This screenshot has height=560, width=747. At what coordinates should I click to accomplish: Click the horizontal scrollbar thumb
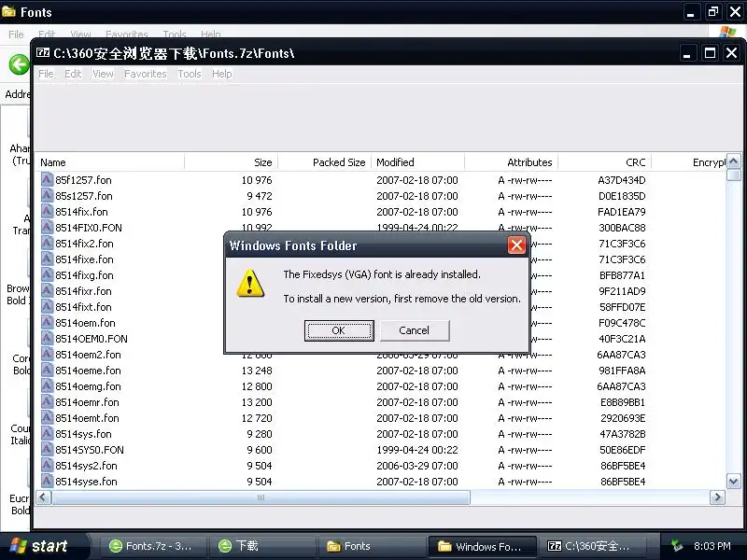(261, 497)
